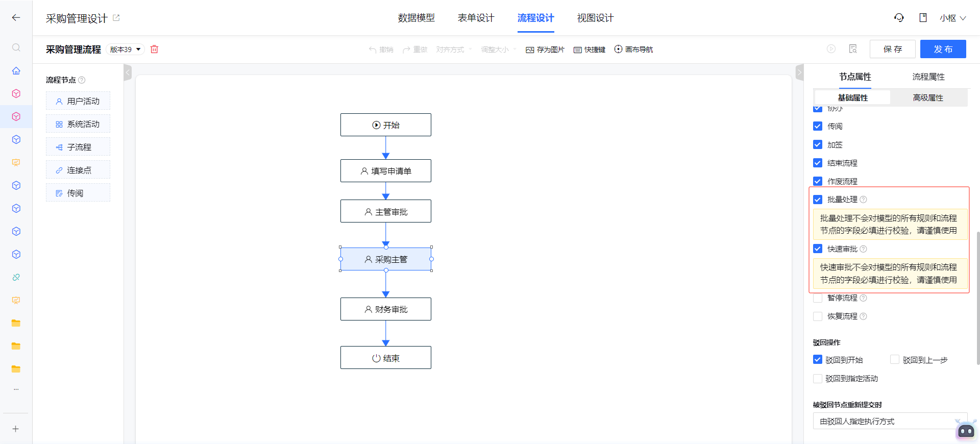Check 驳回到指定活动 option
Viewport: 980px width, 444px height.
click(818, 379)
